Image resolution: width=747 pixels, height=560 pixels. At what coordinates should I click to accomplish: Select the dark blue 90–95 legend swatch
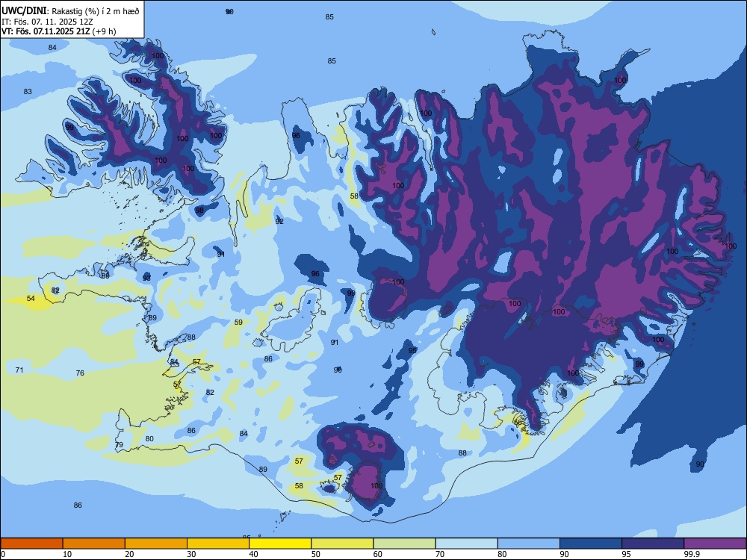click(x=591, y=544)
